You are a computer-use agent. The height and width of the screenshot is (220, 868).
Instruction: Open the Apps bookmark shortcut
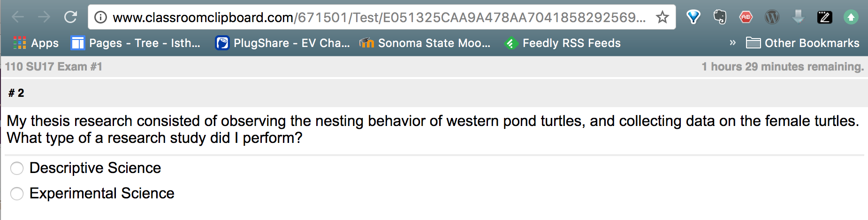pos(36,43)
